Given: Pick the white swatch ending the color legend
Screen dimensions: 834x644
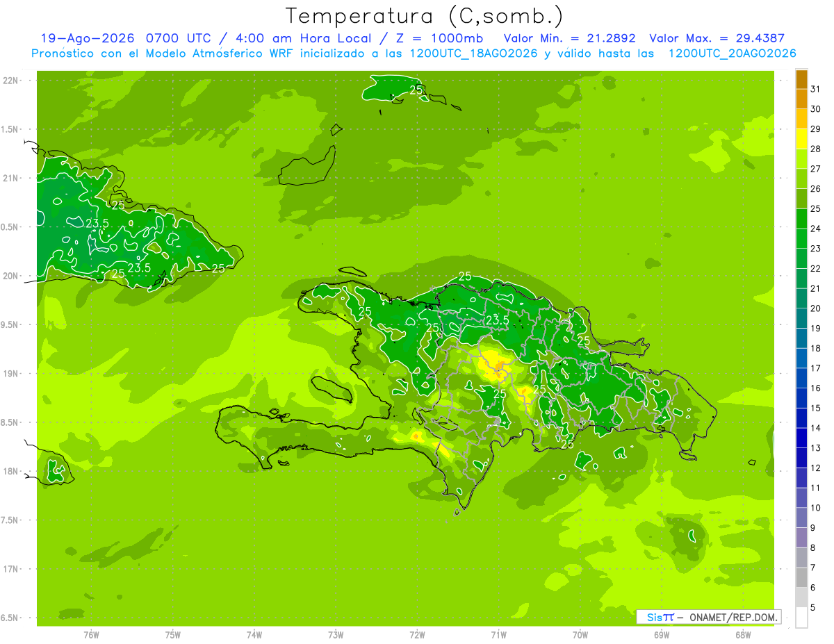Looking at the screenshot, I should click(801, 618).
